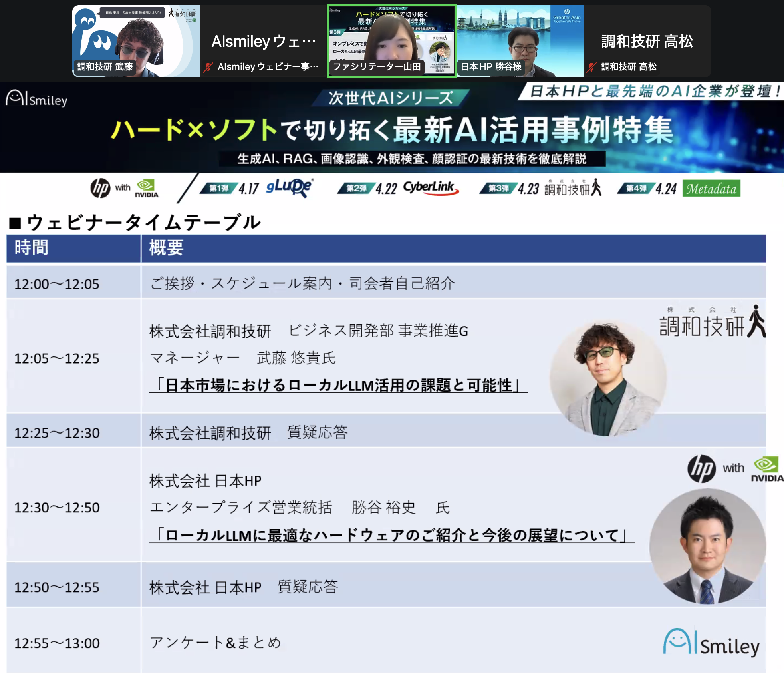The image size is (784, 673).
Task: Select the 日本HP 勝谷様 video tile
Action: [520, 41]
